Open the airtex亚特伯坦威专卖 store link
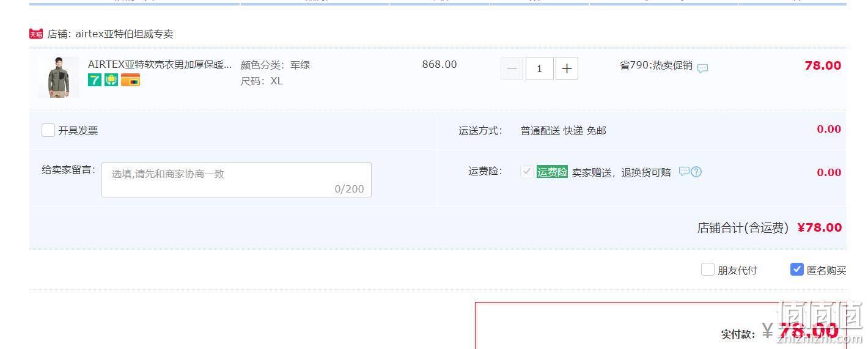The height and width of the screenshot is (349, 868). coord(124,34)
